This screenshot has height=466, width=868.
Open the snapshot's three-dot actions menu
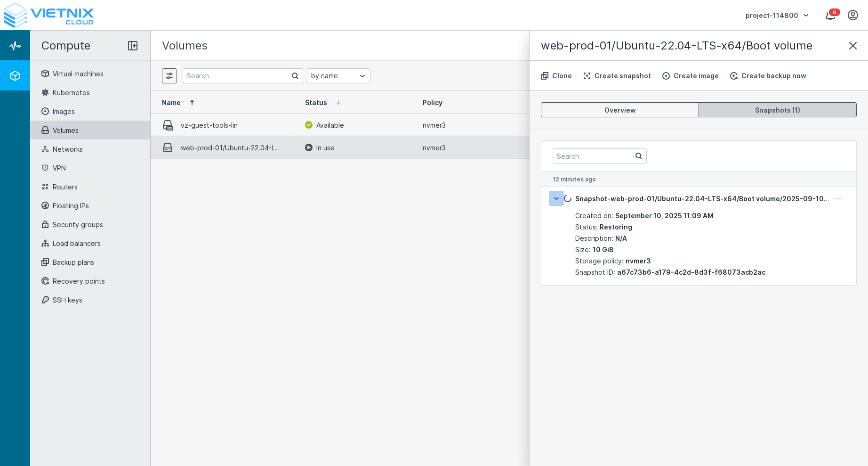coord(837,199)
